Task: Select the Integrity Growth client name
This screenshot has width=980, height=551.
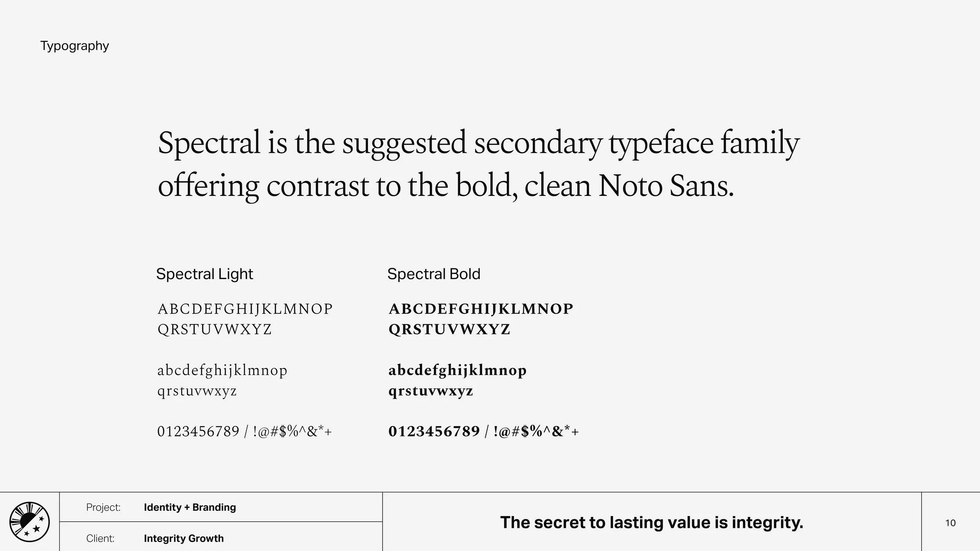Action: [184, 538]
